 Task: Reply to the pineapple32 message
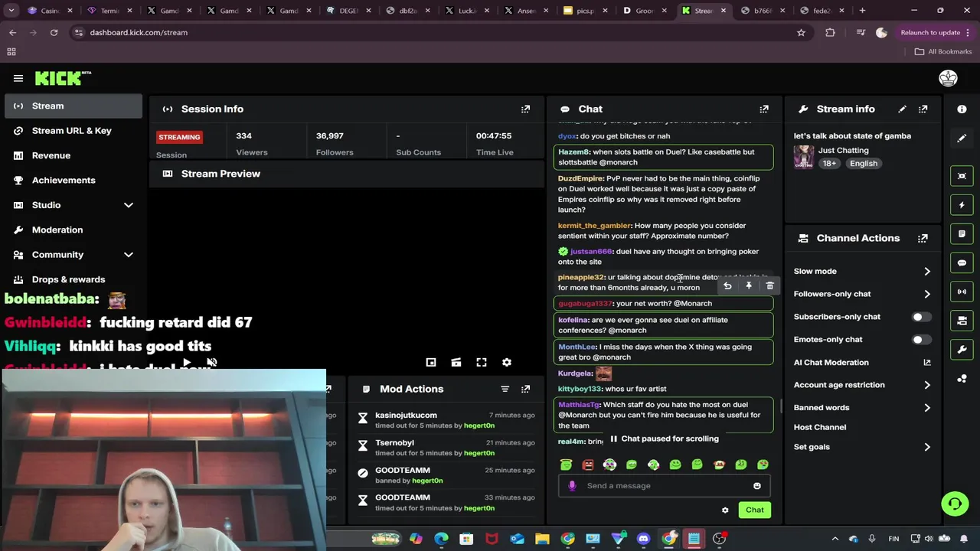[x=727, y=285]
